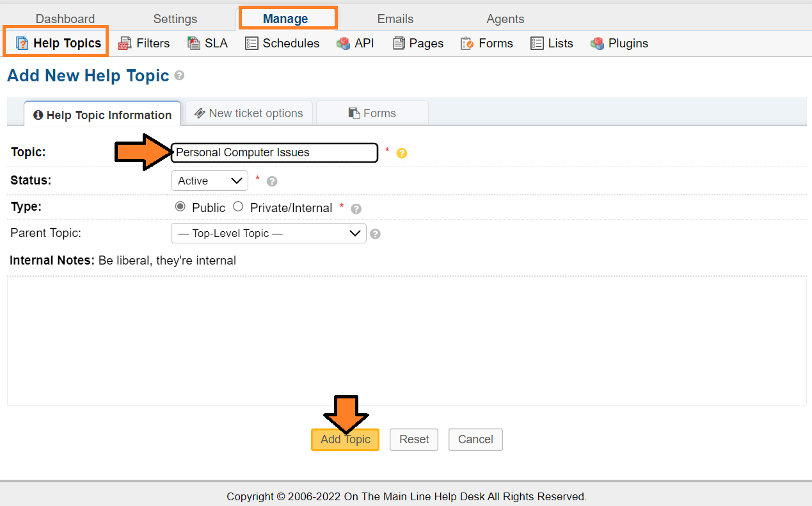Screen dimensions: 812x506
Task: Click the Add Topic button
Action: [x=346, y=439]
